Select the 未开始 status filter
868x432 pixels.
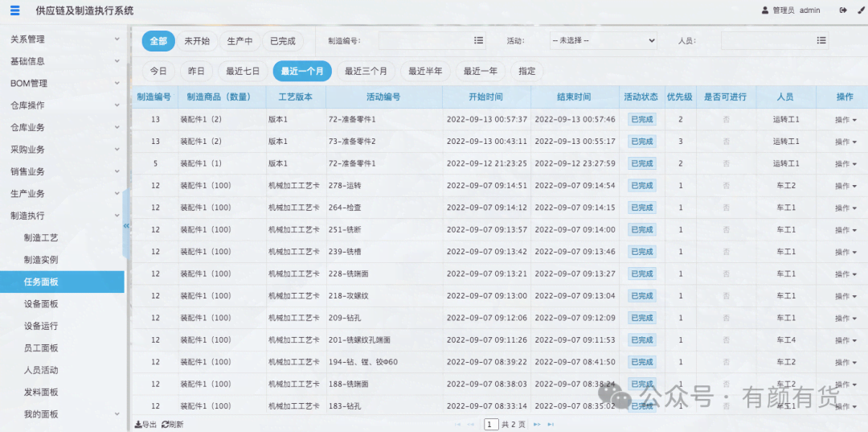click(197, 41)
